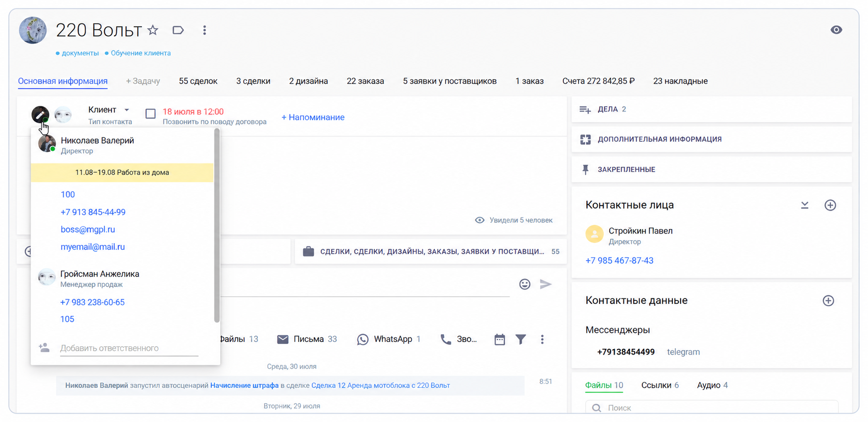
Task: Switch to the Основная информация tab
Action: pyautogui.click(x=63, y=81)
